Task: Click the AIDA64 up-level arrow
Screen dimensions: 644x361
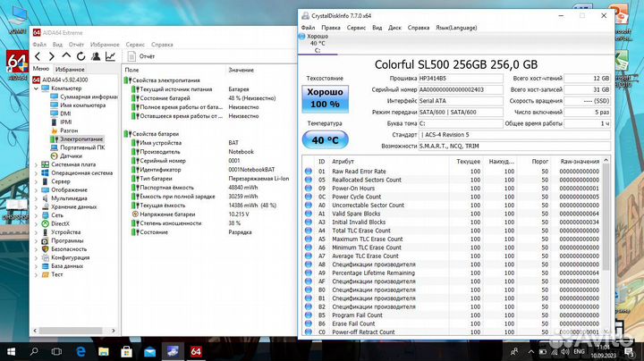Action: click(66, 56)
